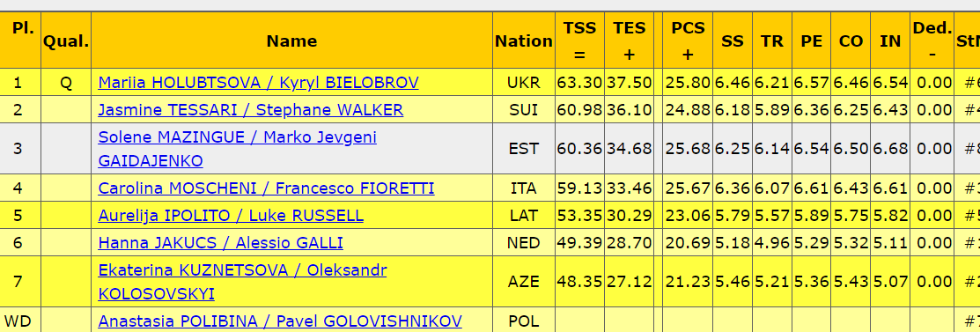Select the Q qualification cell in row one
The width and height of the screenshot is (980, 332).
[x=66, y=83]
